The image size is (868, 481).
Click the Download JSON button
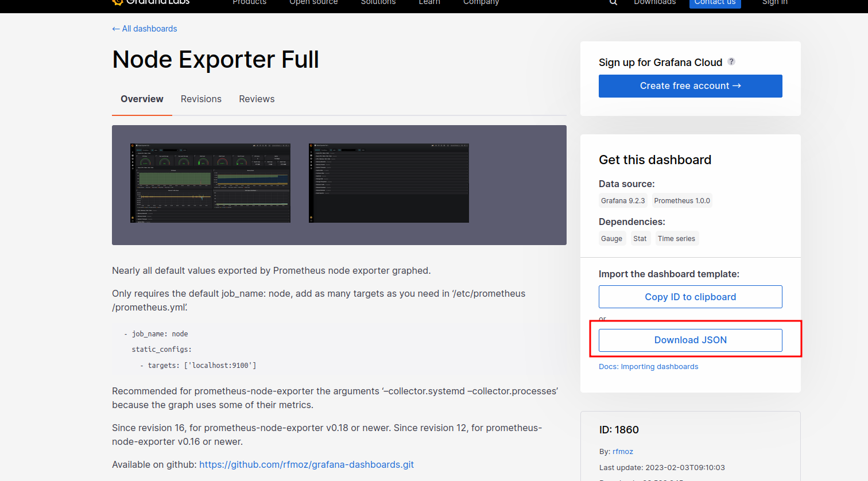pos(690,340)
